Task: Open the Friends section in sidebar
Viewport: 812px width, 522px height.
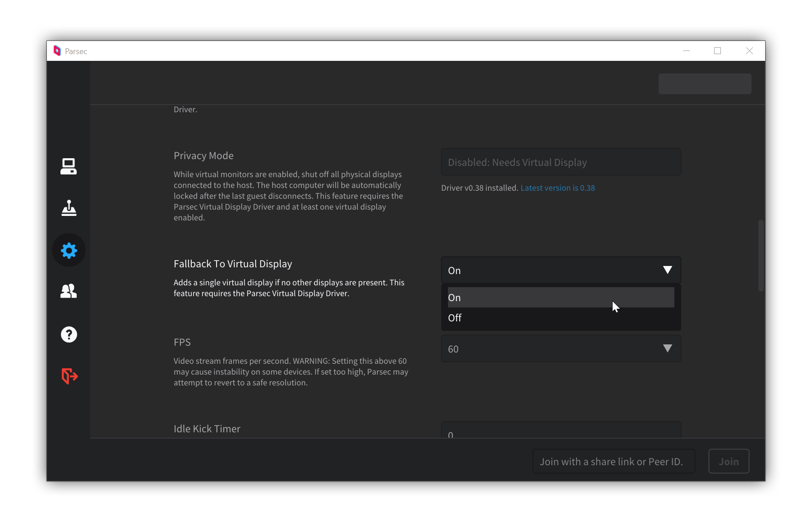Action: (69, 291)
